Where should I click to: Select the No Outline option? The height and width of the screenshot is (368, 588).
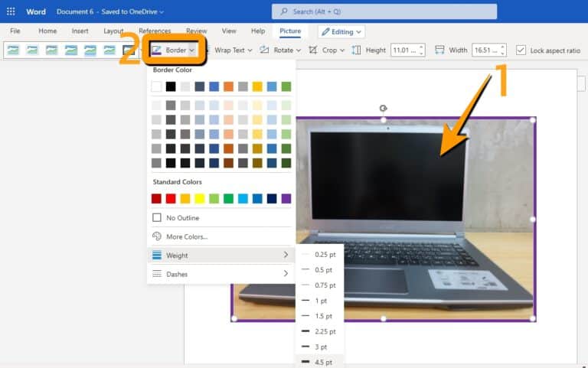pyautogui.click(x=181, y=218)
